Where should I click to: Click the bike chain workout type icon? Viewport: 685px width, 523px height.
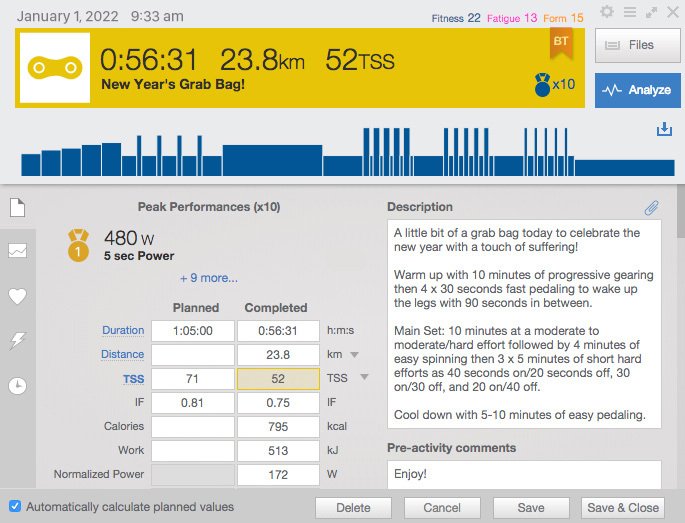pos(55,68)
